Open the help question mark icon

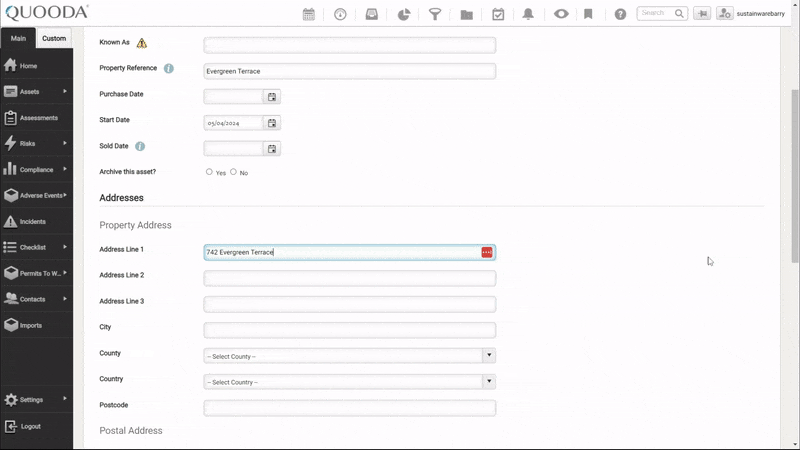pyautogui.click(x=620, y=14)
